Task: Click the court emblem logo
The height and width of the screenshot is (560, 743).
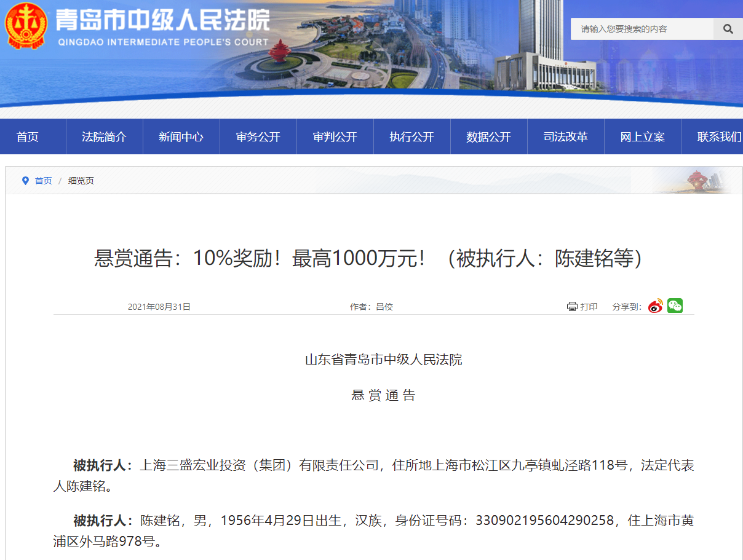Action: click(25, 26)
